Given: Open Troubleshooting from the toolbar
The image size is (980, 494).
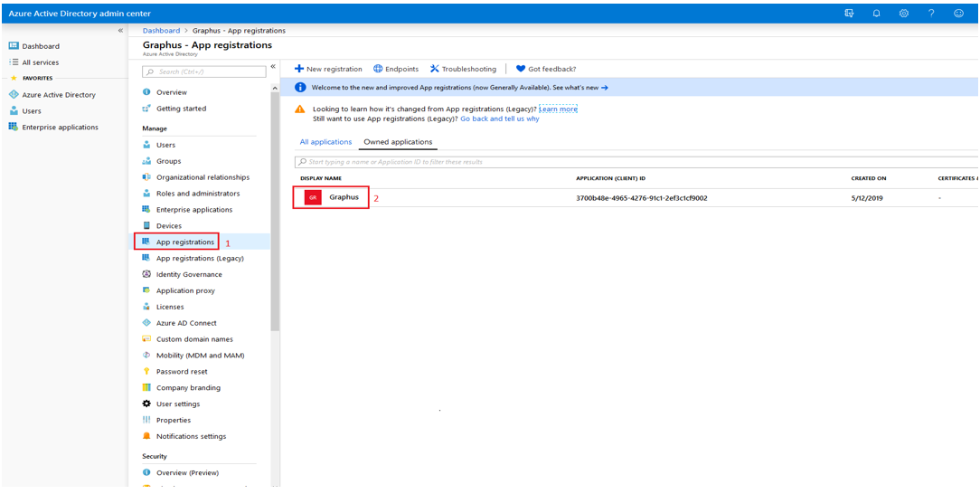Looking at the screenshot, I should tap(463, 69).
